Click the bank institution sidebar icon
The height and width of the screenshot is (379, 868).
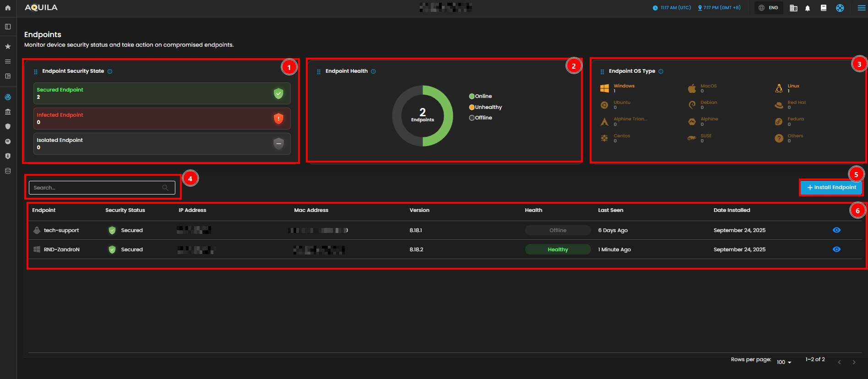coord(8,112)
